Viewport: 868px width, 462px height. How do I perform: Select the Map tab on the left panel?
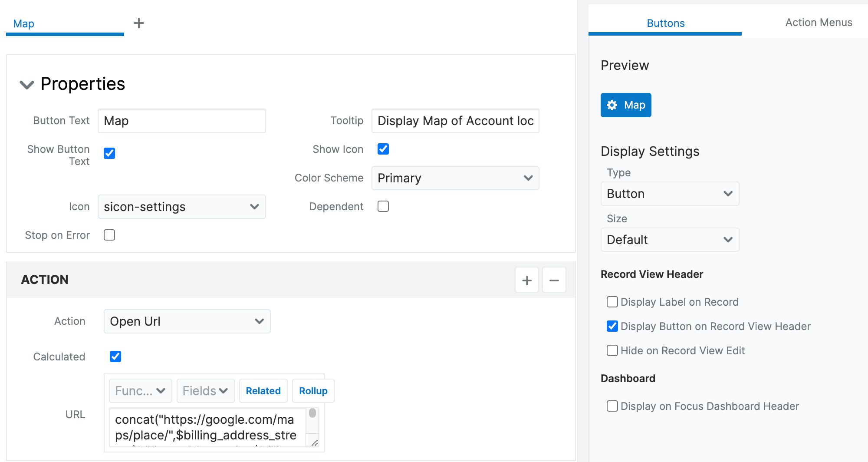(x=24, y=23)
